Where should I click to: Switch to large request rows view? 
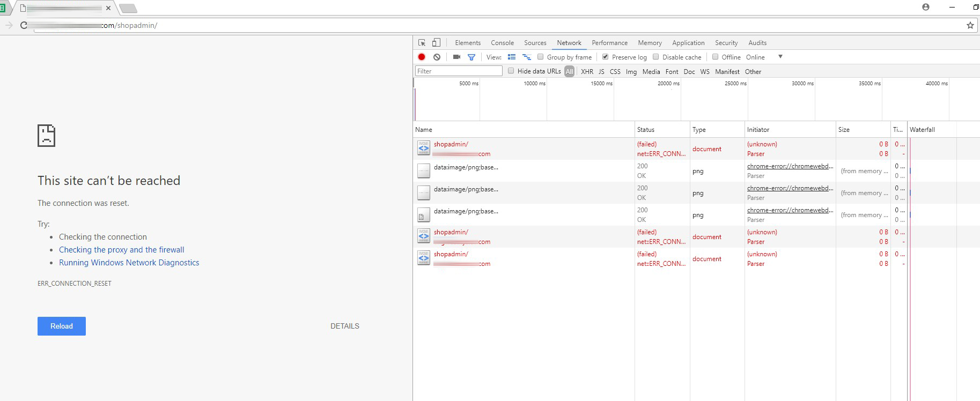click(x=512, y=57)
